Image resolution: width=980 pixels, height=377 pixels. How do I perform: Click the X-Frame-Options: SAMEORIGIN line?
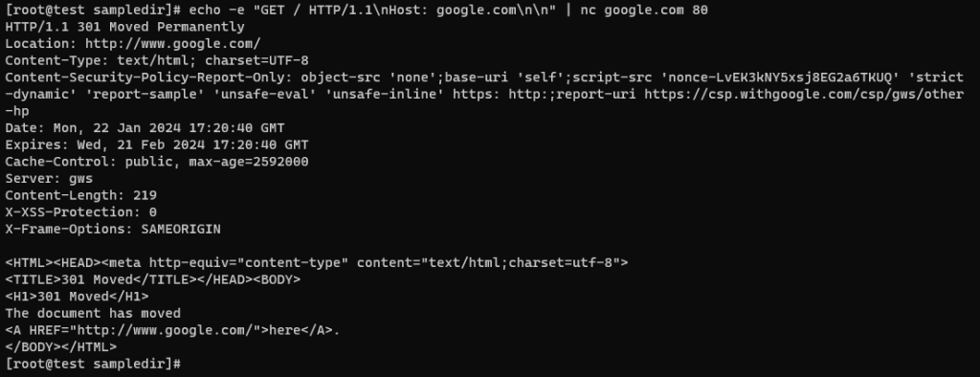coord(113,230)
